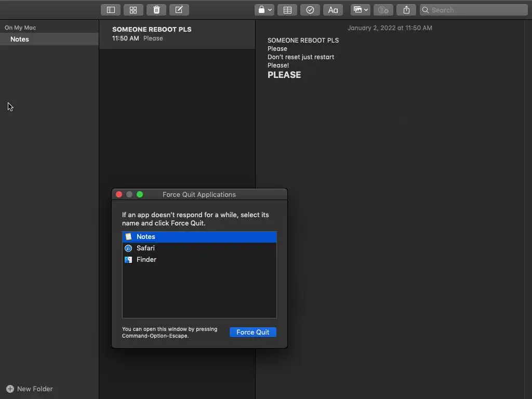The image size is (532, 399).
Task: Select the SOMEONE REBOOT PLS note entry
Action: [x=177, y=34]
